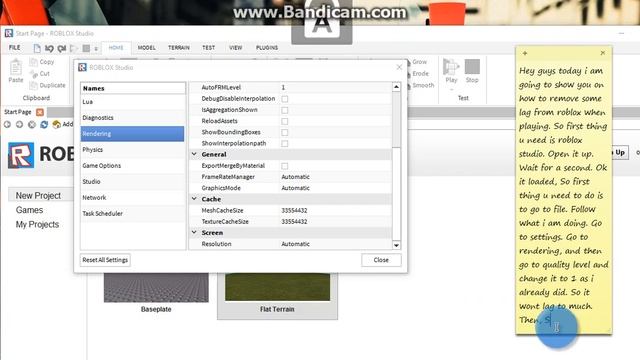Screen dimensions: 640x360
Task: Click Games link on Start Page
Action: click(x=29, y=210)
